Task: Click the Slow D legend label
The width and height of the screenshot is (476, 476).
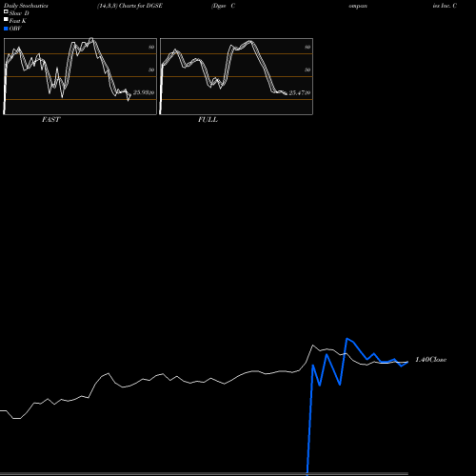Action: (x=19, y=13)
